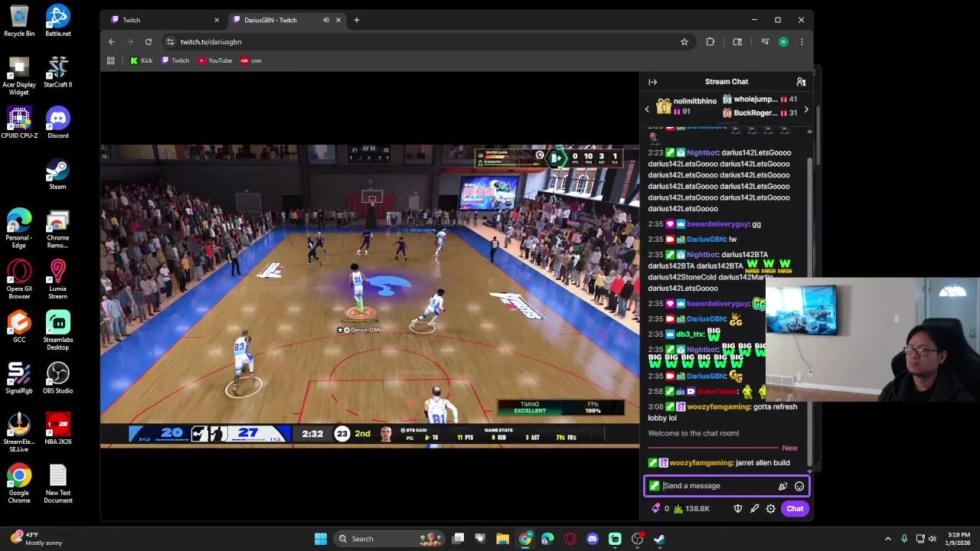980x551 pixels.
Task: Open wholejump gifter leaderboard entry
Action: click(759, 99)
